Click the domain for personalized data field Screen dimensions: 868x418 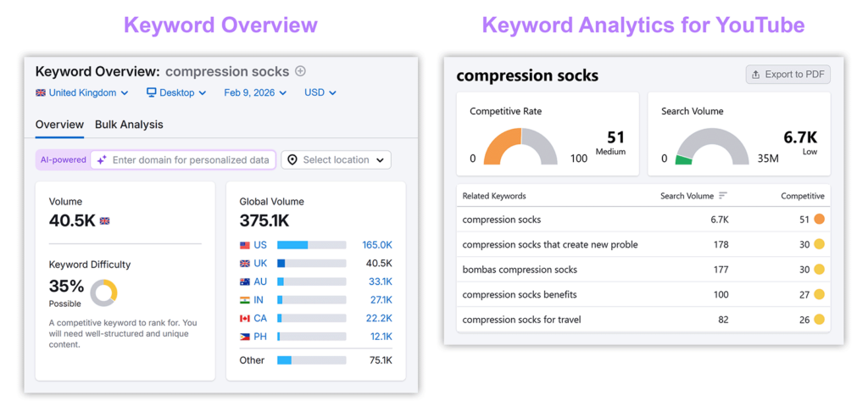190,159
